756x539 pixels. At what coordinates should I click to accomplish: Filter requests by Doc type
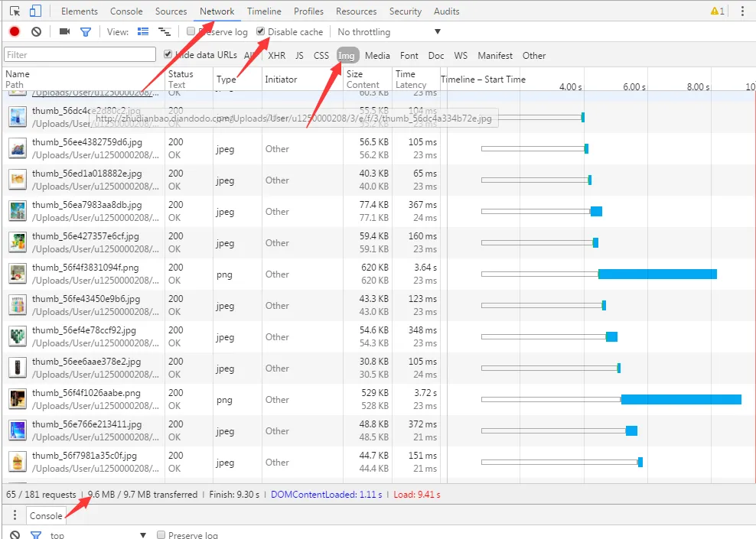pos(436,55)
